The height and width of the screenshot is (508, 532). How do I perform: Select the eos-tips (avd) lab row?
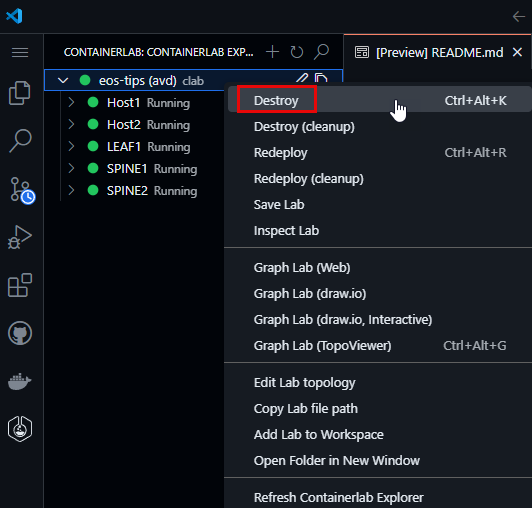(193, 80)
